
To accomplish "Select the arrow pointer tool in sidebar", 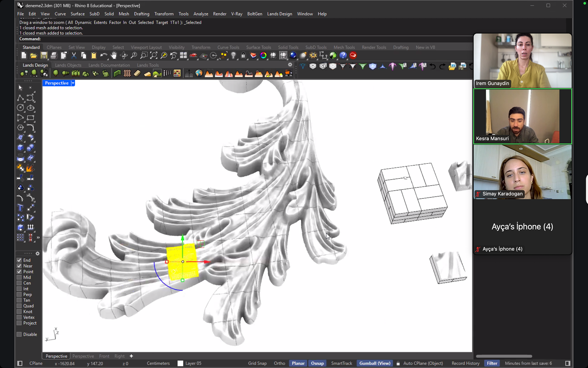I will 21,88.
